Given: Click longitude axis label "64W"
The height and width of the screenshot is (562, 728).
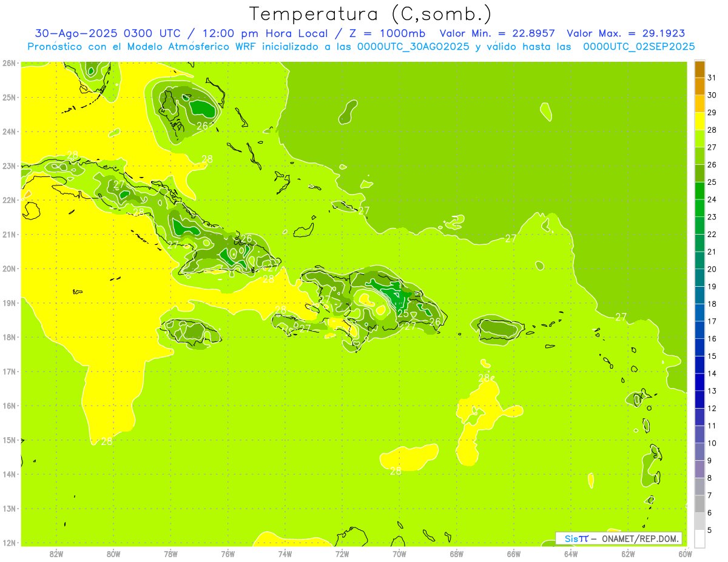Looking at the screenshot, I should [571, 554].
